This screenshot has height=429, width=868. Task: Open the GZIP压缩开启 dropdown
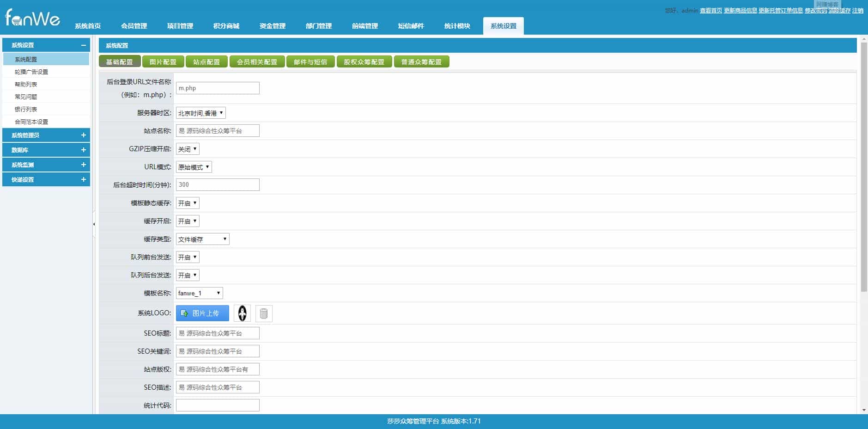(188, 149)
